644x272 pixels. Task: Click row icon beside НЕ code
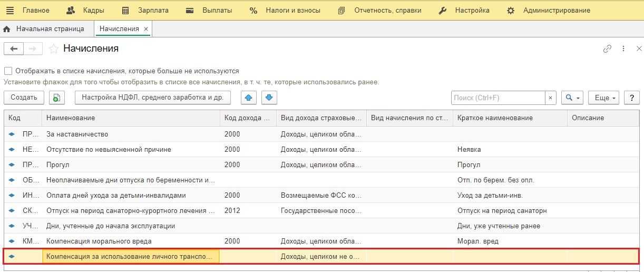pos(12,149)
